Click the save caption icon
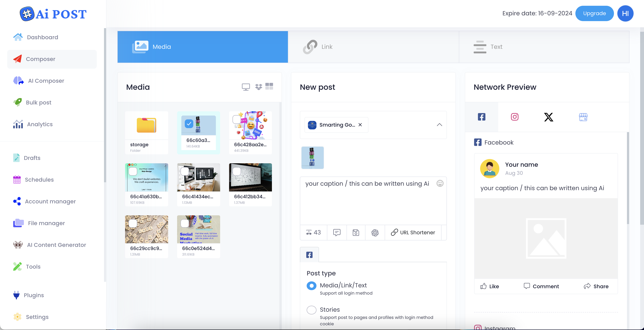The width and height of the screenshot is (644, 330). (356, 233)
